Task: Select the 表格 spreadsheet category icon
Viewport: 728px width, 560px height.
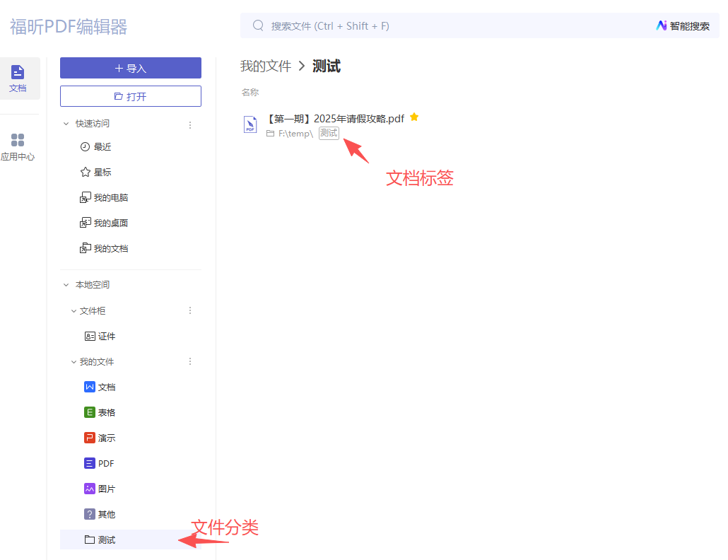Action: pyautogui.click(x=90, y=413)
